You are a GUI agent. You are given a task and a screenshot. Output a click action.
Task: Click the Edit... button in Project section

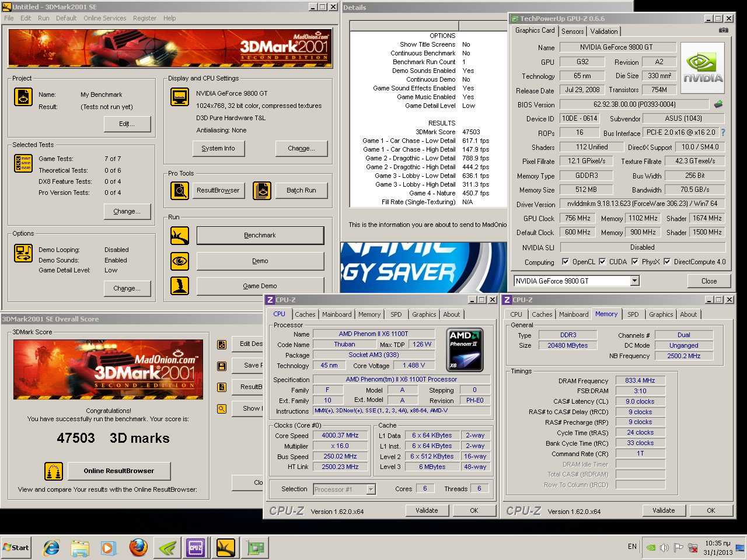pos(127,124)
